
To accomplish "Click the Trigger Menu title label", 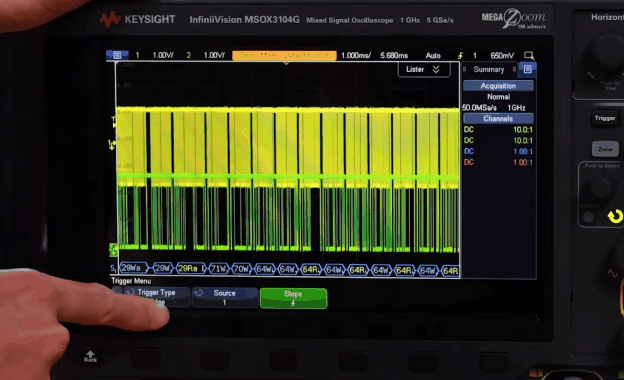I will [x=131, y=281].
